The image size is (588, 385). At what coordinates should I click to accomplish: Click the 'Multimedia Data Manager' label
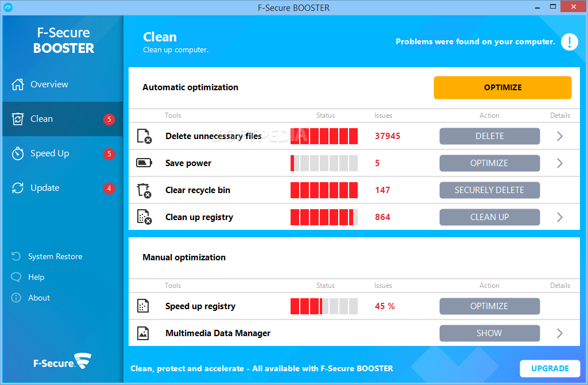click(x=218, y=333)
